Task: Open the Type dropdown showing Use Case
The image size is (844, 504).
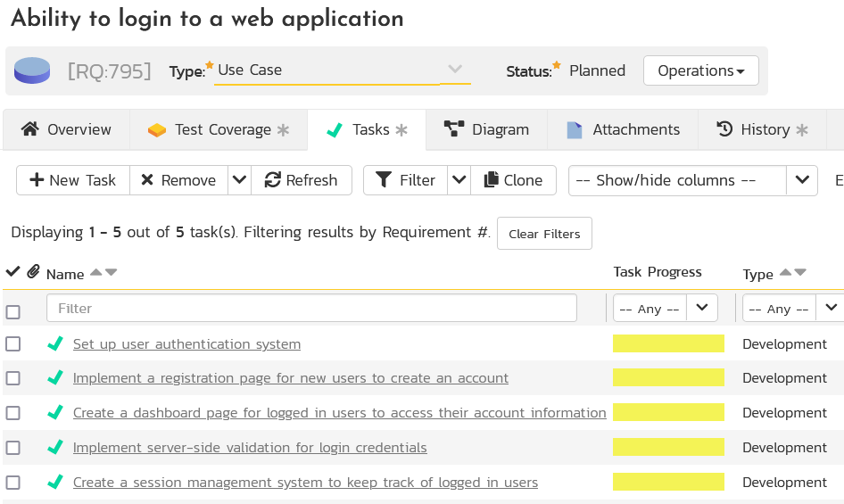Action: pyautogui.click(x=342, y=70)
